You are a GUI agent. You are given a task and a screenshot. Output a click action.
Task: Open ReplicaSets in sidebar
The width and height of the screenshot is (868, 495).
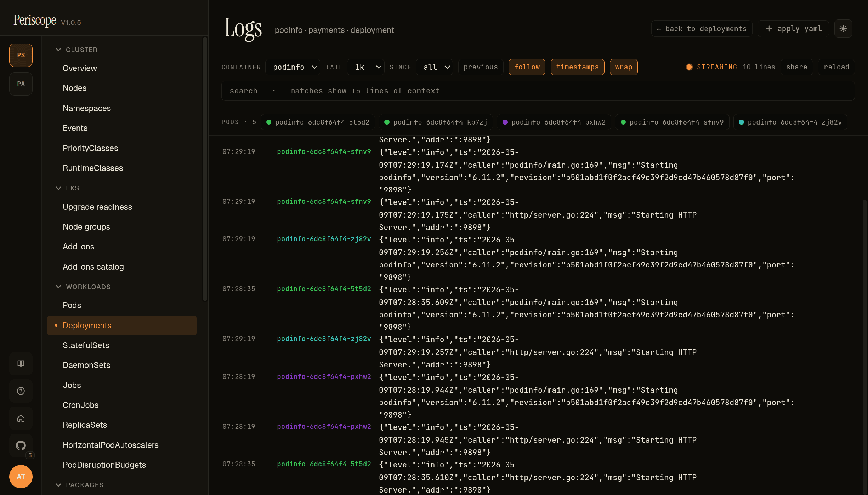tap(122, 425)
